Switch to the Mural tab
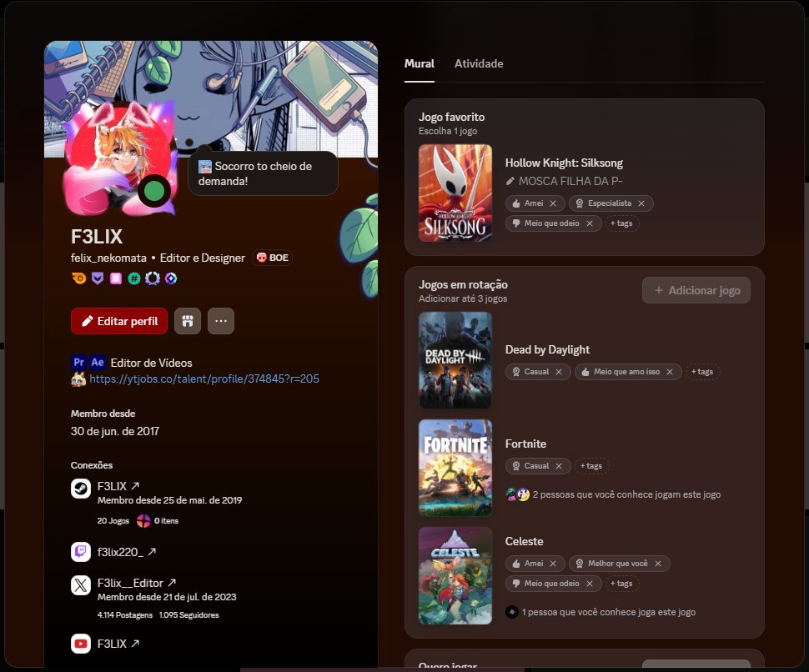Screen dimensions: 809x672 pos(419,64)
